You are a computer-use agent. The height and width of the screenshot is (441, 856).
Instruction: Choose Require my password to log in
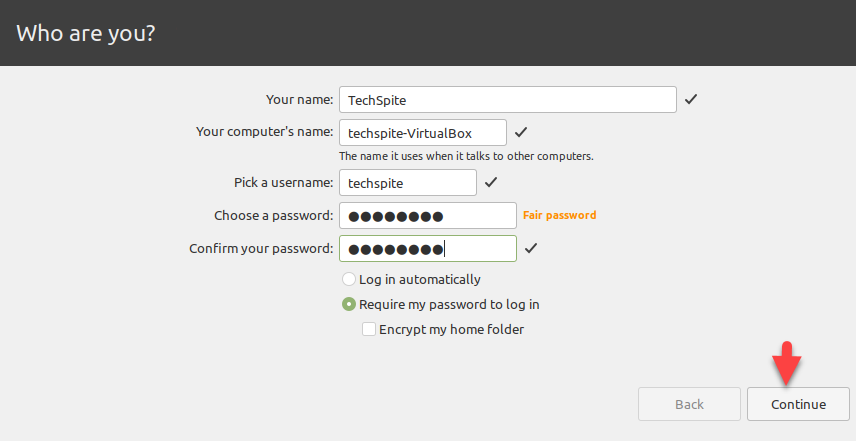point(349,304)
